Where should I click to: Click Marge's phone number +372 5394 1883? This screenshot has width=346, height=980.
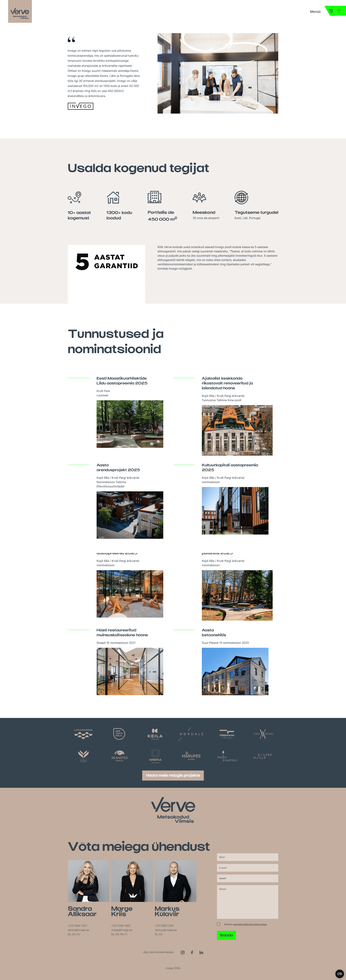tap(121, 926)
